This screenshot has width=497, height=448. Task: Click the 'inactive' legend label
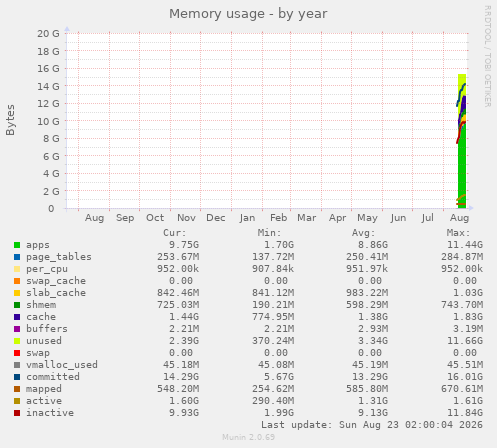coord(50,413)
